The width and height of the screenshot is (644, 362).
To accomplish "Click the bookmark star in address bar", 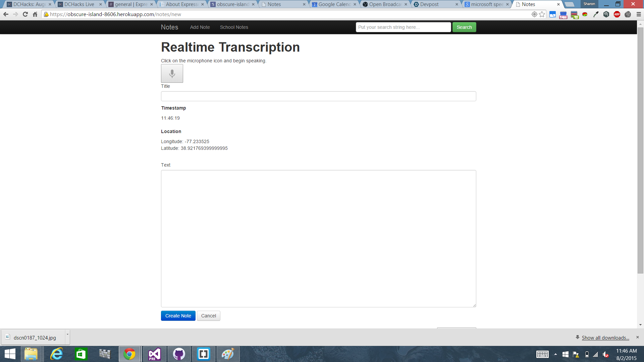I will coord(542,14).
